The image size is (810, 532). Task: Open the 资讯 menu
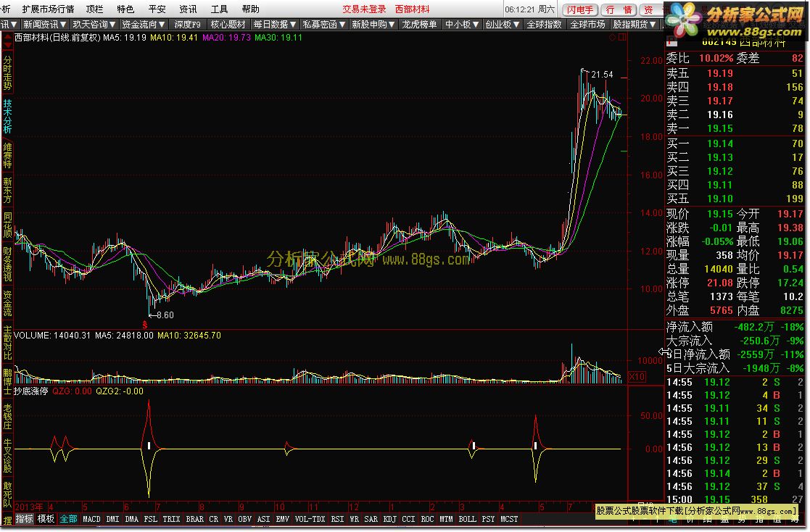[x=188, y=9]
